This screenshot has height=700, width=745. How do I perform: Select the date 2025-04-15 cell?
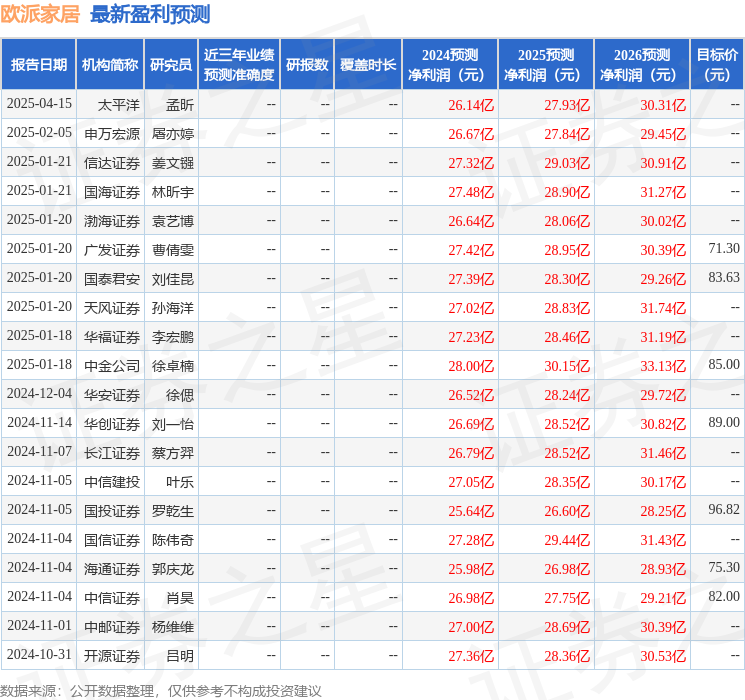[x=39, y=104]
